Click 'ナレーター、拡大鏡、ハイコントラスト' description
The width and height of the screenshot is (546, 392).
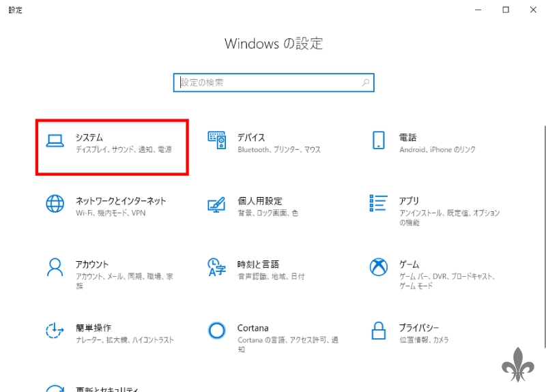tap(125, 340)
